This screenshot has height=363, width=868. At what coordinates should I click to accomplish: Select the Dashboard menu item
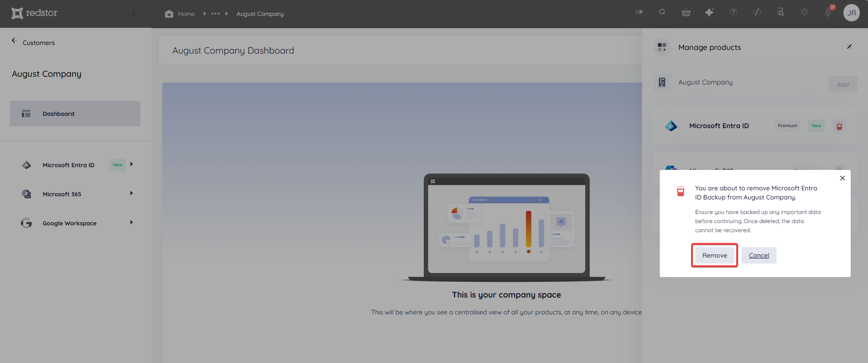click(75, 114)
